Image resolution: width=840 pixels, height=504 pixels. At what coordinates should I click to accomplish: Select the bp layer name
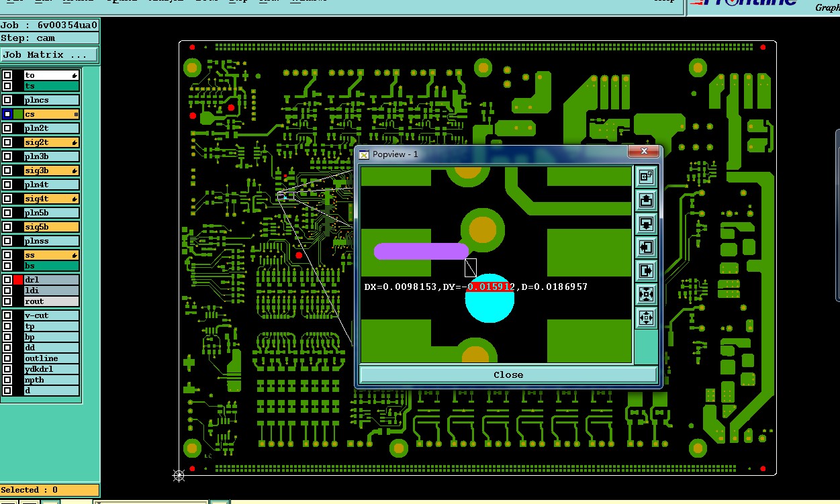click(x=51, y=337)
